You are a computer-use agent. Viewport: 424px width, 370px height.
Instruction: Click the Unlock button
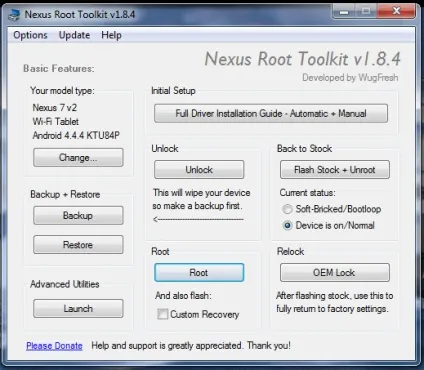pos(199,170)
